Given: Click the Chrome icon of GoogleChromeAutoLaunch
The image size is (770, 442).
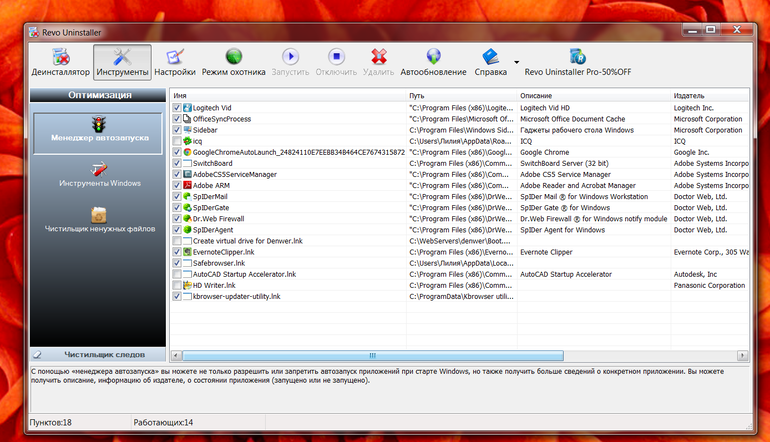Looking at the screenshot, I should tap(187, 152).
